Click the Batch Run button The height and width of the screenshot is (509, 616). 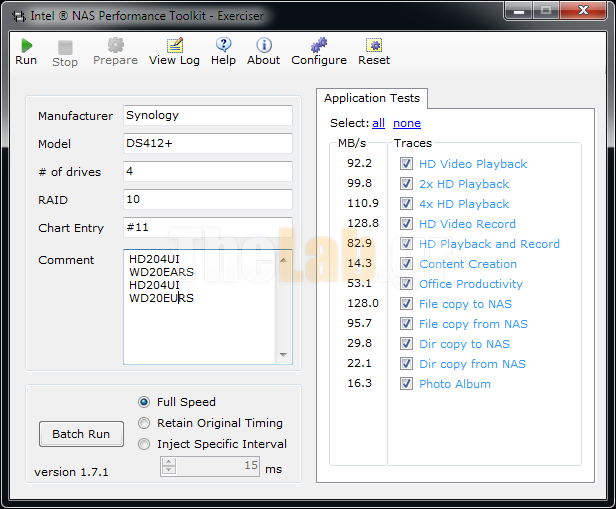coord(81,434)
